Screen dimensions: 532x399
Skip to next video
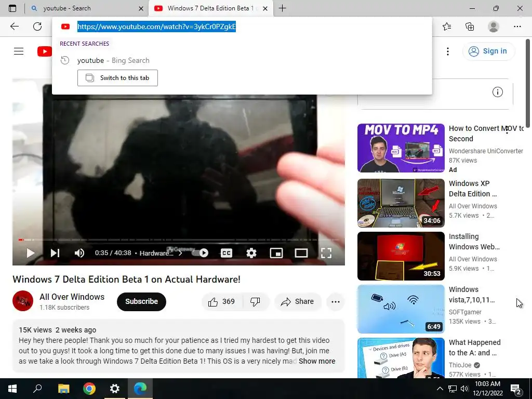[x=55, y=253]
